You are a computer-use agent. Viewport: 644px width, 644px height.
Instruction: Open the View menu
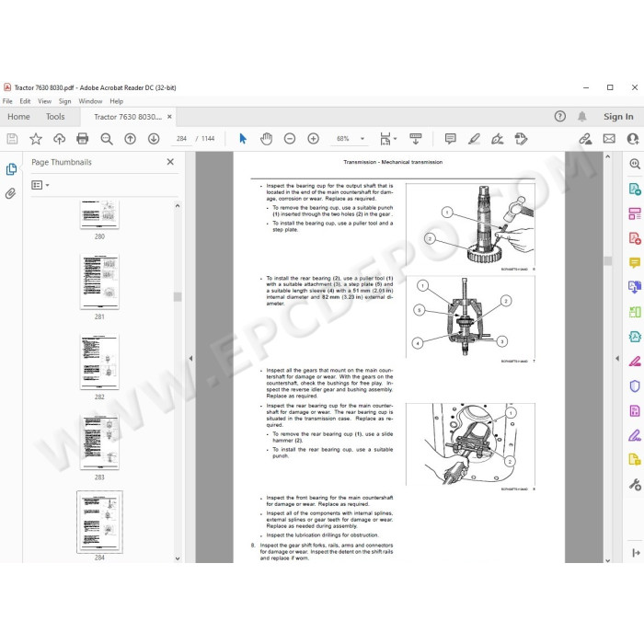(44, 101)
